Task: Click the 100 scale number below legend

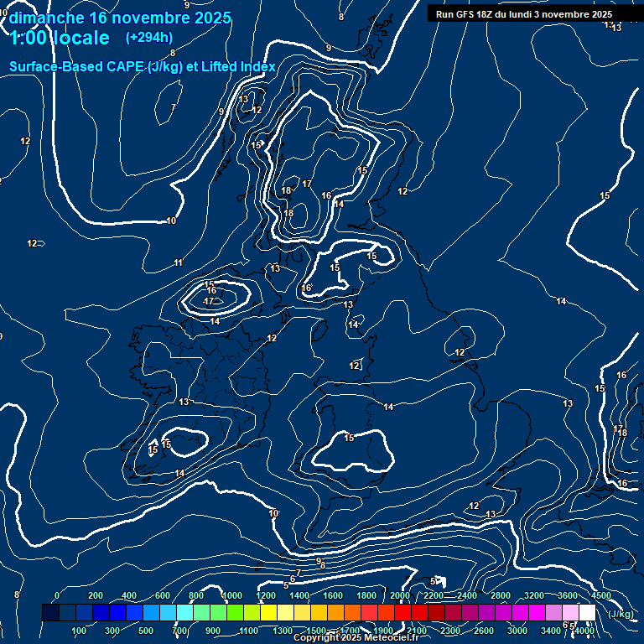Action: [x=79, y=631]
